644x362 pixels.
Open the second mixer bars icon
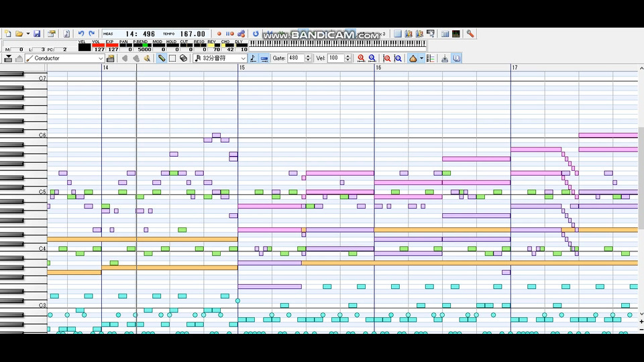pyautogui.click(x=419, y=34)
